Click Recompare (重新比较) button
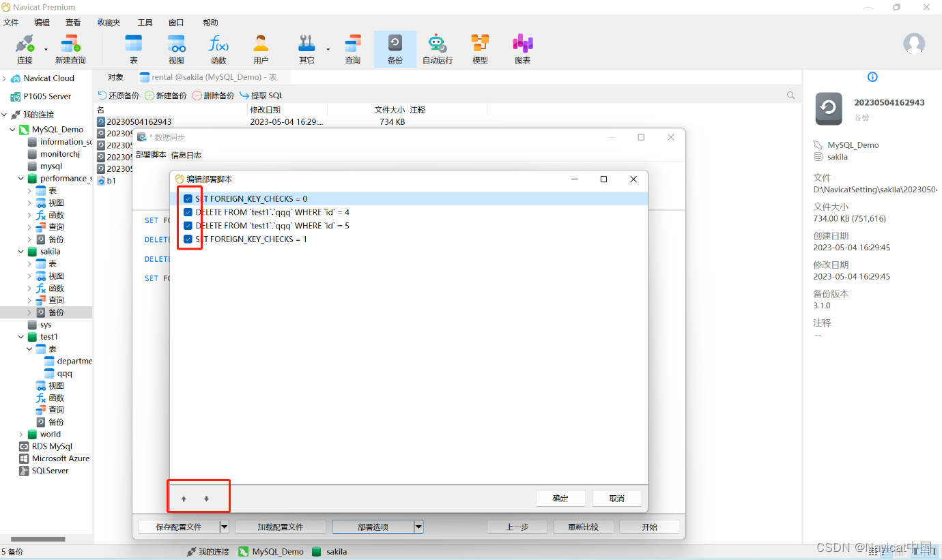Screen dimensions: 942x560 pos(583,527)
